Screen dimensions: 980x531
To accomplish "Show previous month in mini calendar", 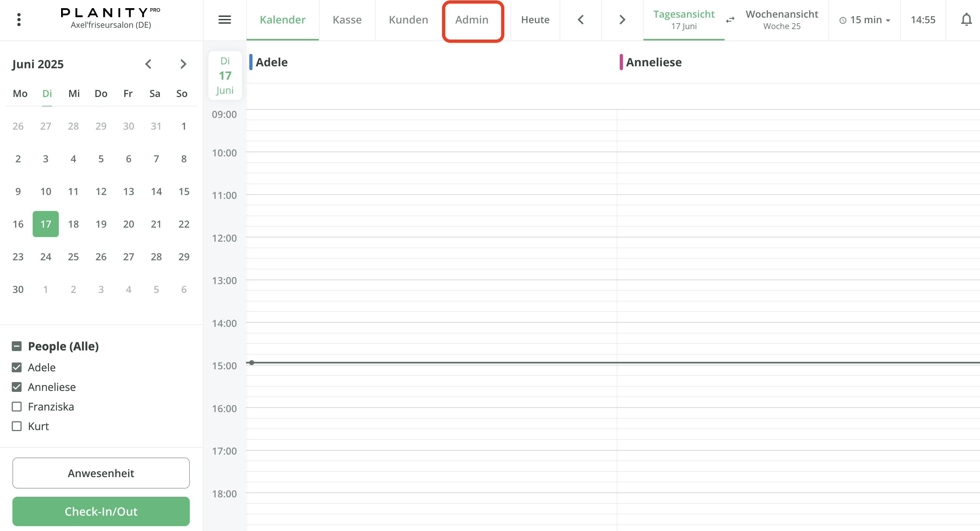I will click(x=148, y=64).
